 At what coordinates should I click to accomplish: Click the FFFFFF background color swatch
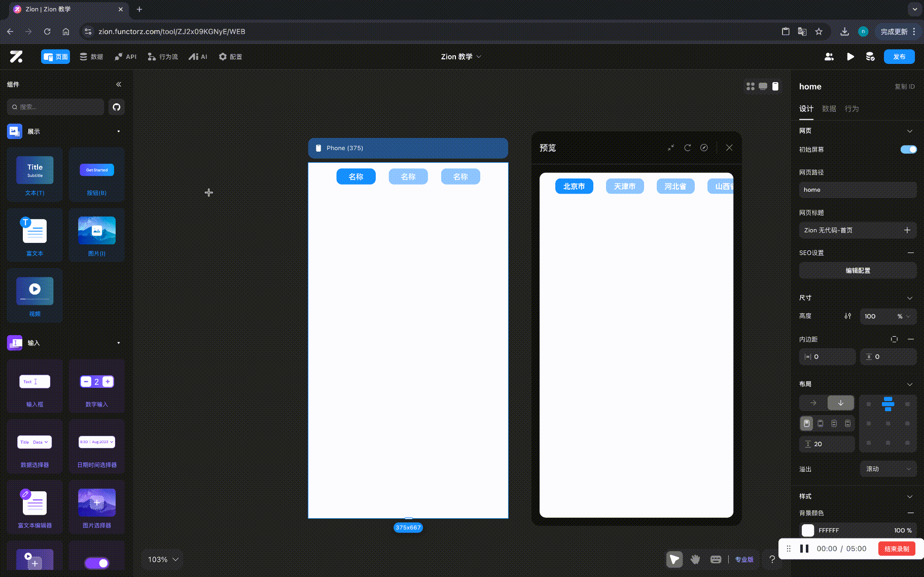click(x=808, y=530)
